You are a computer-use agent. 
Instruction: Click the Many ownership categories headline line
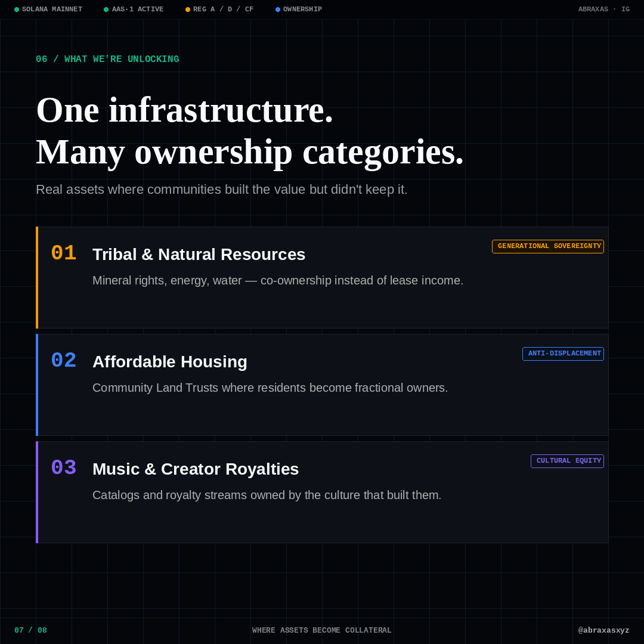pos(250,153)
